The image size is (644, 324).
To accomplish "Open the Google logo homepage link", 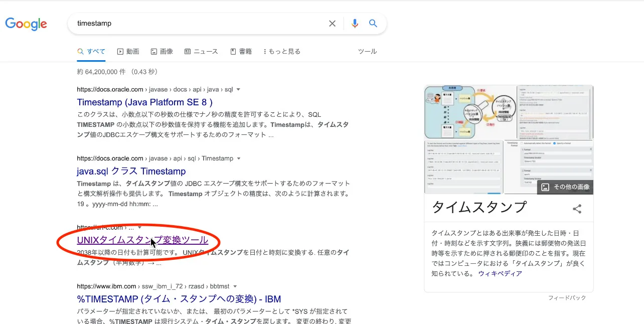I will tap(26, 24).
